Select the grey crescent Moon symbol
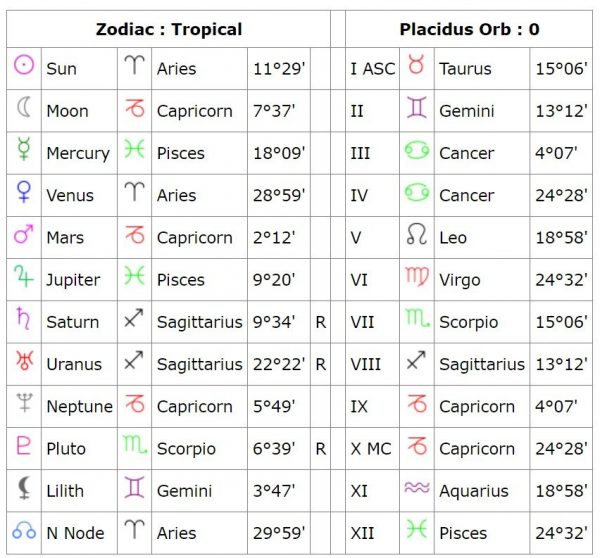Viewport: 600px width, 558px height. [x=24, y=107]
